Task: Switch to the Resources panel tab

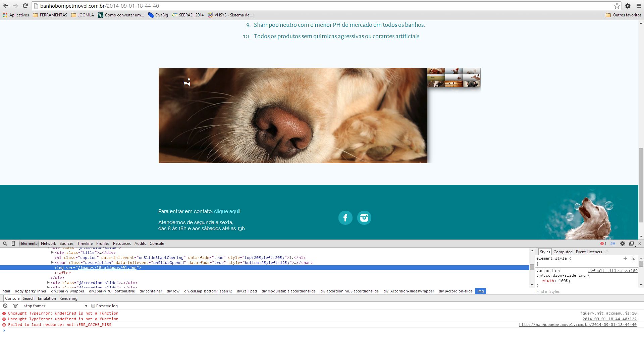Action: coord(122,244)
